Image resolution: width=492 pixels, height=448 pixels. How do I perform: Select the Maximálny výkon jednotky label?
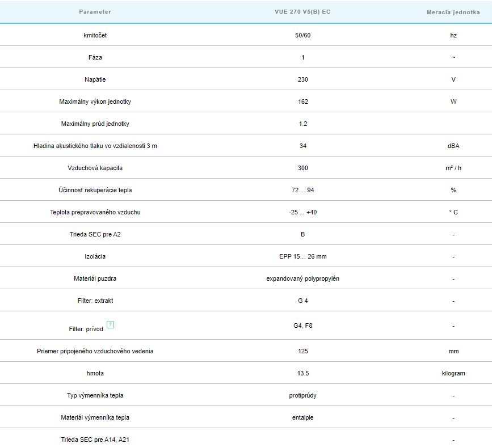pos(95,102)
